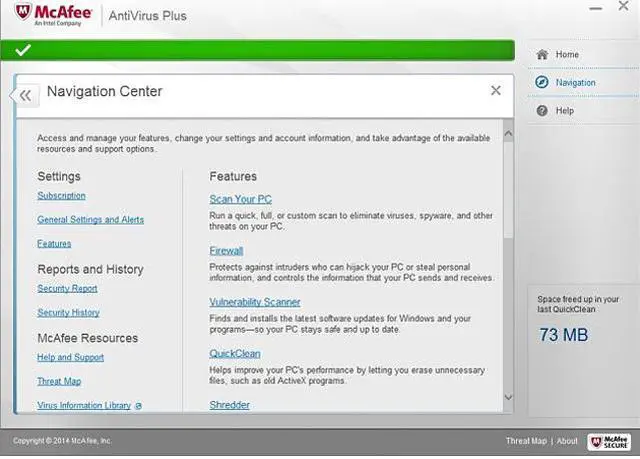This screenshot has height=459, width=640.
Task: Click the green checkmark status icon
Action: [x=23, y=50]
